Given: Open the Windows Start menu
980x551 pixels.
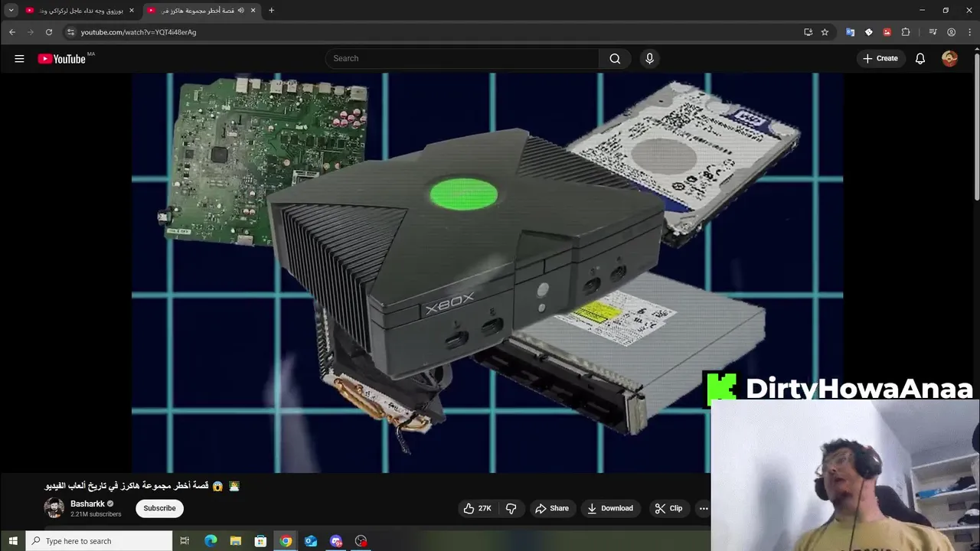Looking at the screenshot, I should 13,541.
